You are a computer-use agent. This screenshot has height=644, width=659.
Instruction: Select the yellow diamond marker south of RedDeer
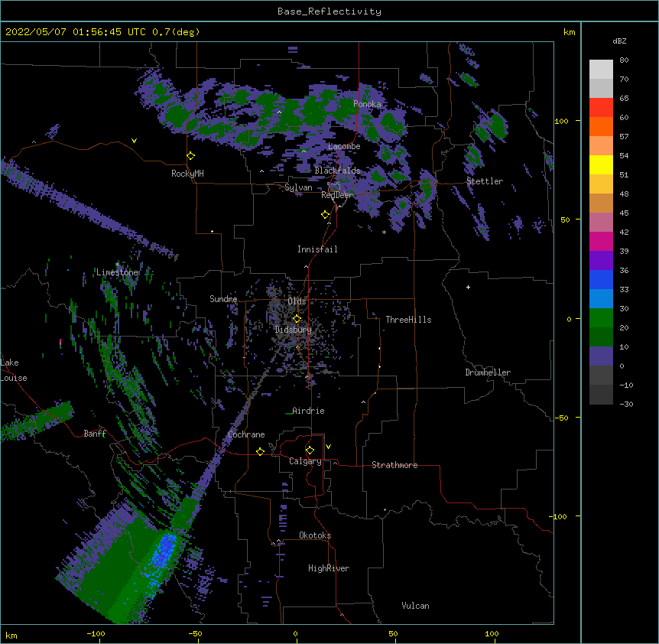point(326,215)
